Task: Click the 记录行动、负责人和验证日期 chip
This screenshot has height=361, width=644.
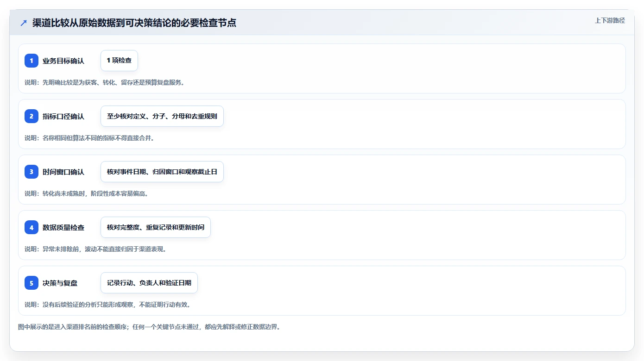Action: pos(149,283)
